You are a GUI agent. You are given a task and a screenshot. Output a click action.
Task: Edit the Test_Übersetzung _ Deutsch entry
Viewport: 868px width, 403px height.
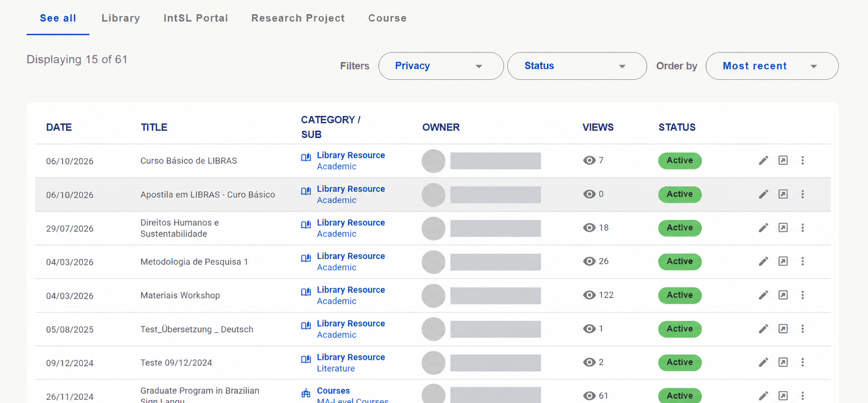763,329
